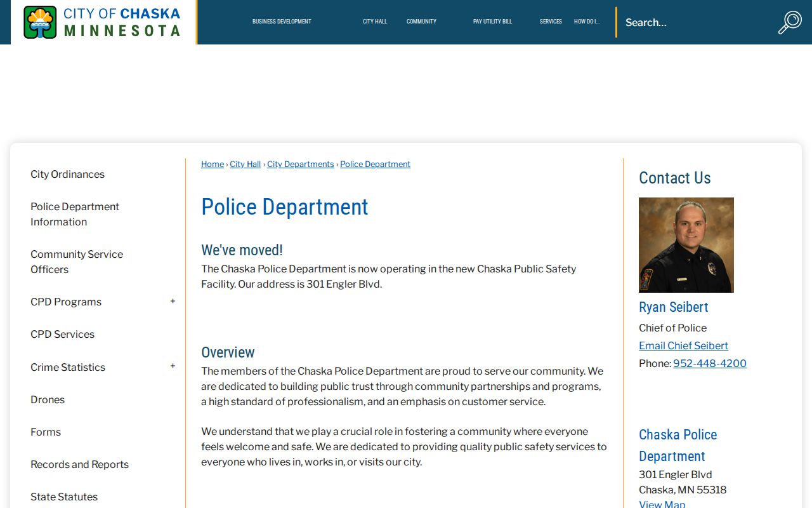Viewport: 812px width, 508px height.
Task: Click Ryan Seibert's portrait photo
Action: (x=686, y=245)
